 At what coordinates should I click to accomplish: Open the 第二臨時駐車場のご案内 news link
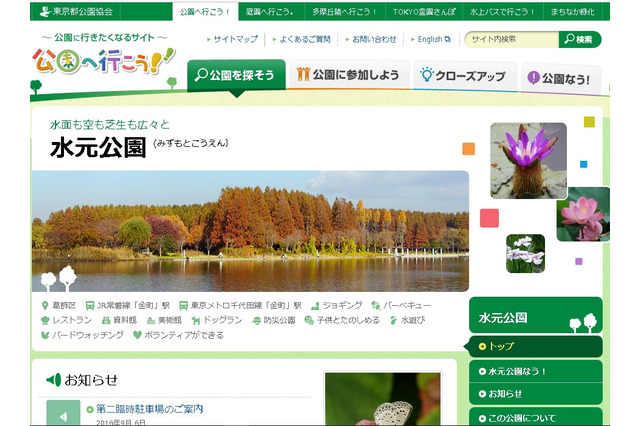pos(149,409)
